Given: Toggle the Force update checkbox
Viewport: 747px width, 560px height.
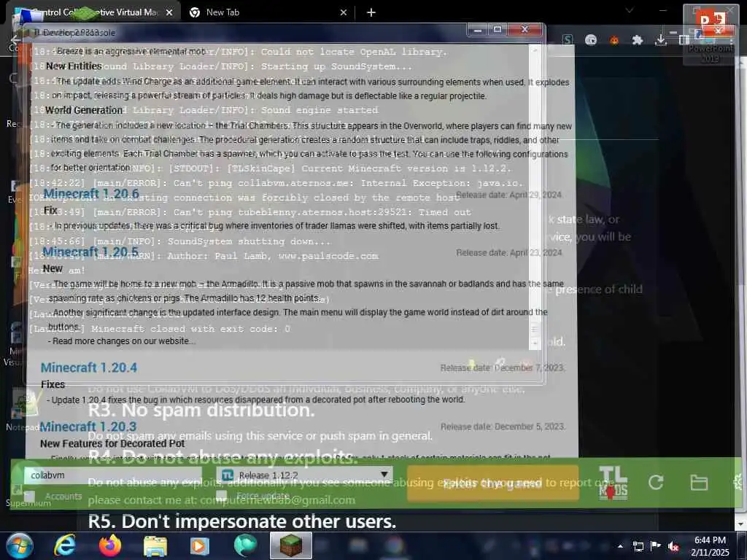Looking at the screenshot, I should coord(221,496).
